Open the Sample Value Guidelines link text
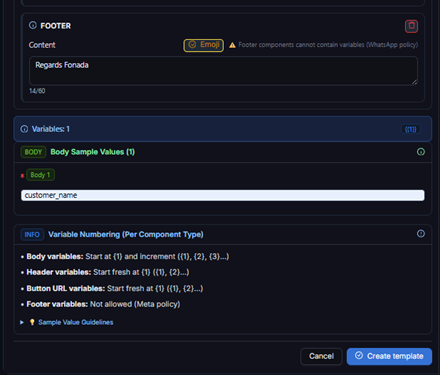The height and width of the screenshot is (375, 440). click(76, 322)
